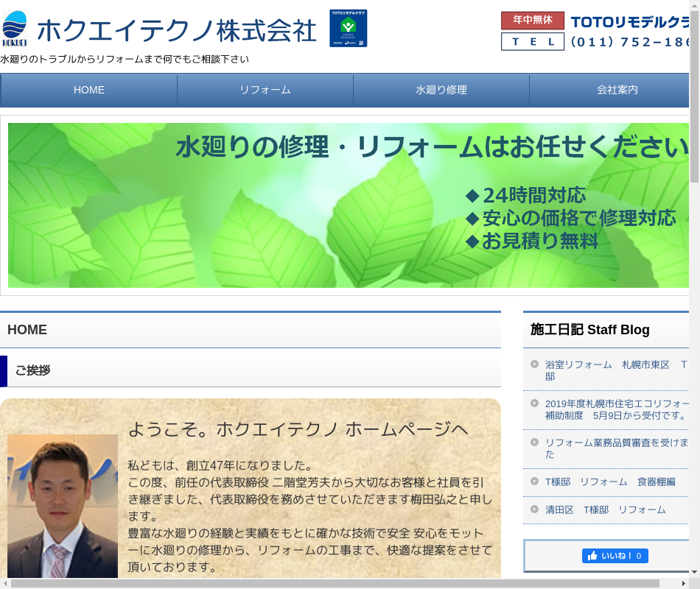This screenshot has height=589, width=700.
Task: Open the HOME navigation tab
Action: (89, 90)
